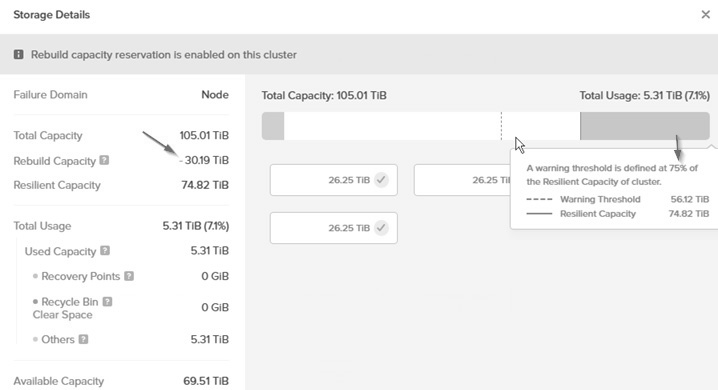Open help icon beside Others

click(83, 339)
